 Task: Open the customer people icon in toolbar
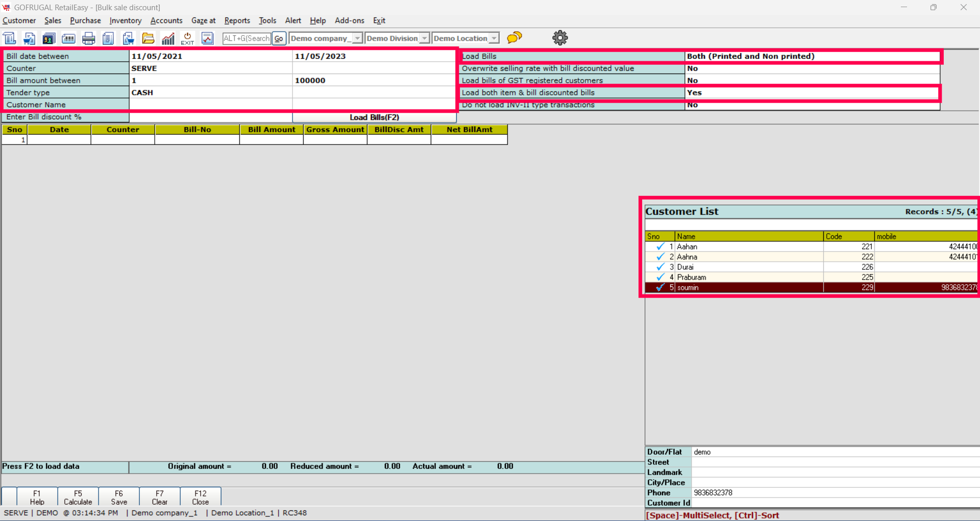[49, 38]
